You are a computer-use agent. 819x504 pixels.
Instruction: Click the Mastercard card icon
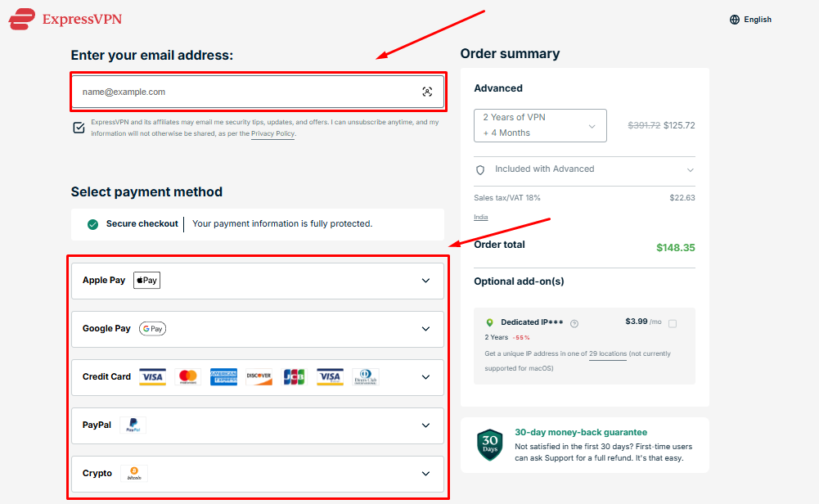pyautogui.click(x=188, y=377)
